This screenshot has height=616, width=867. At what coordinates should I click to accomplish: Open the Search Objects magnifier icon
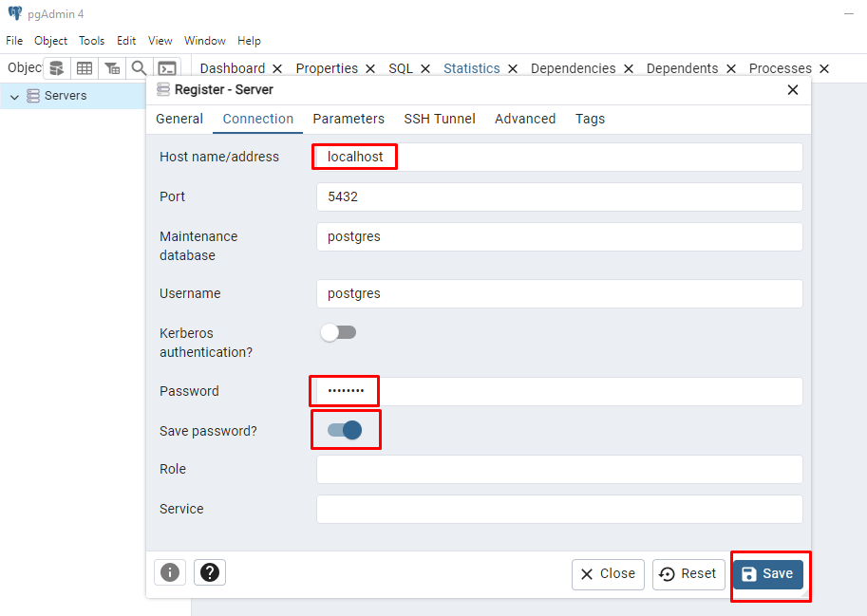pyautogui.click(x=139, y=68)
